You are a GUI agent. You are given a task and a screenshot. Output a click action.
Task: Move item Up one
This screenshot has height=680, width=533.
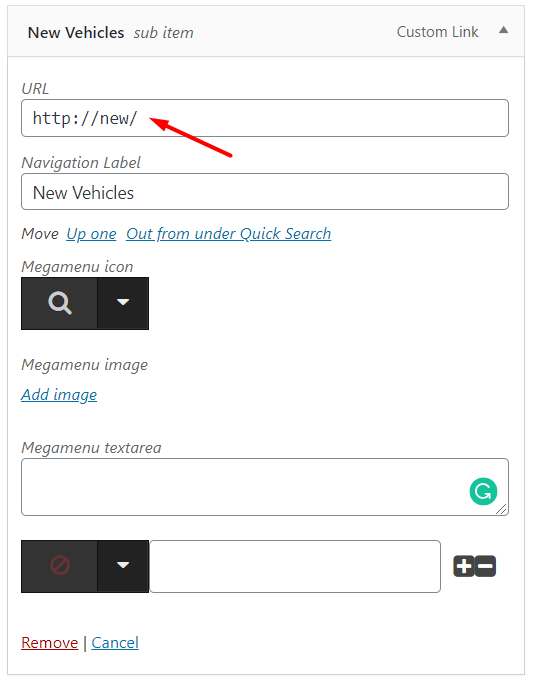click(92, 234)
